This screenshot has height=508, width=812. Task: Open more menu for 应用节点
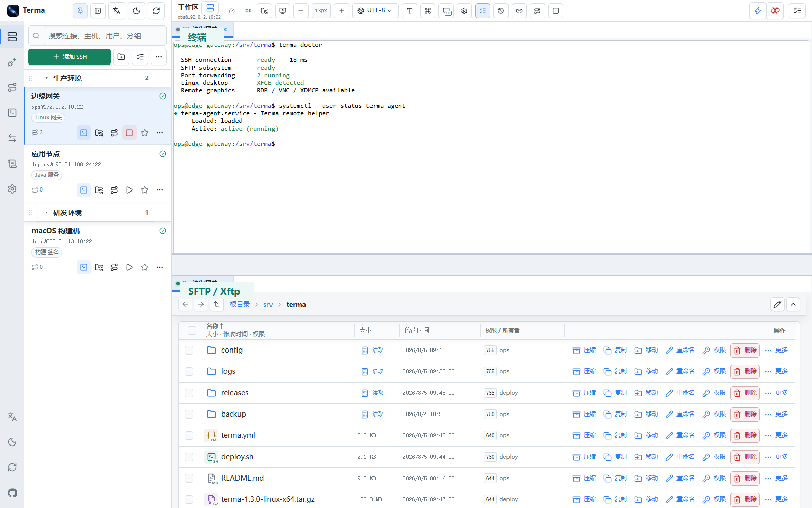tap(160, 190)
